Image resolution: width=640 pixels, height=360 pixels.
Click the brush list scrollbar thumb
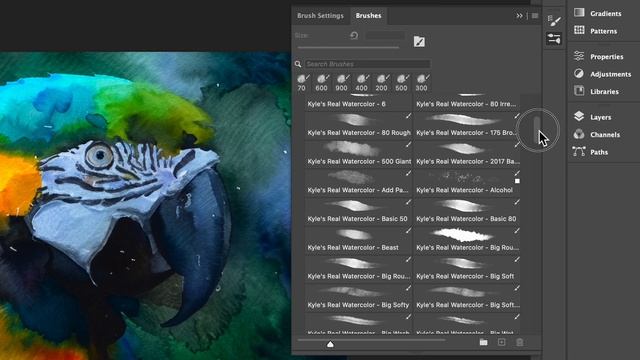536,130
